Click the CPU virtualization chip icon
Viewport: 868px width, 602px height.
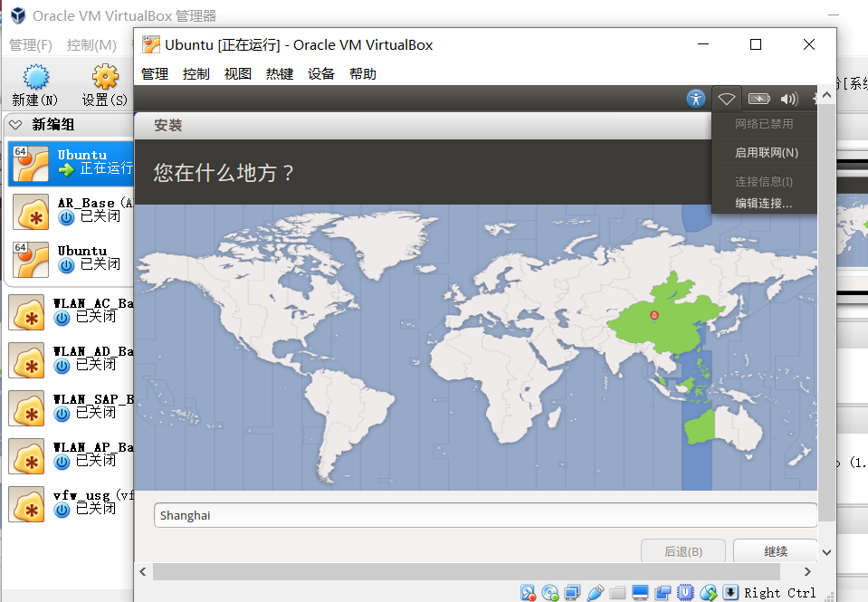(685, 593)
